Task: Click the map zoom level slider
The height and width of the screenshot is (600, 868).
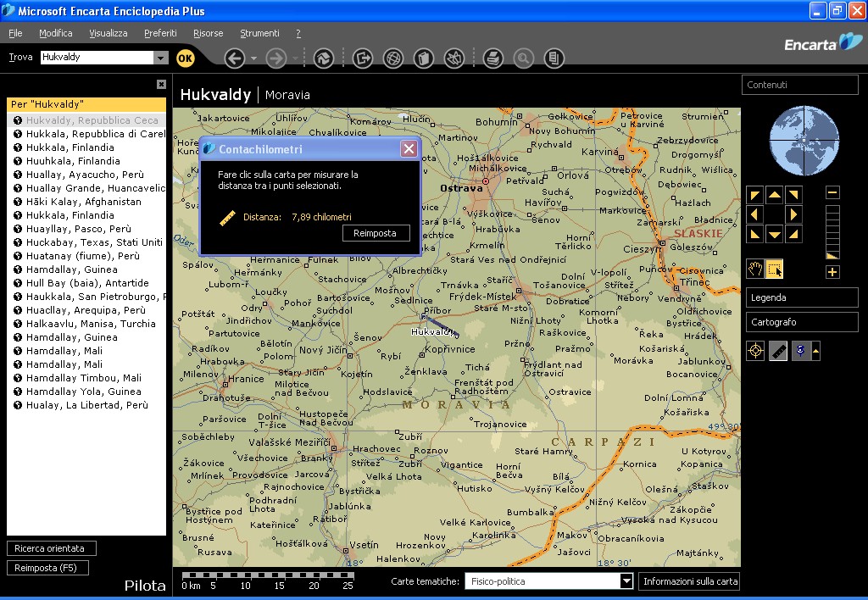Action: click(x=832, y=232)
